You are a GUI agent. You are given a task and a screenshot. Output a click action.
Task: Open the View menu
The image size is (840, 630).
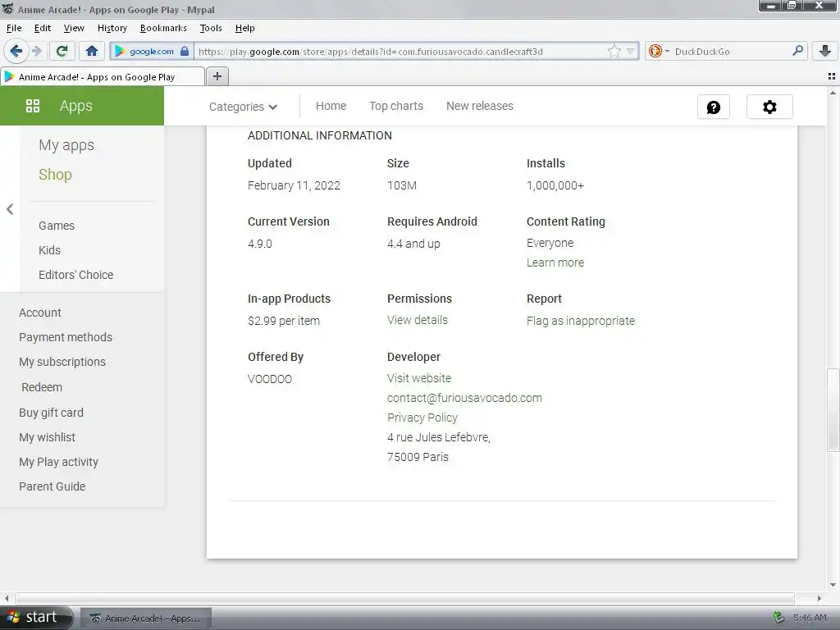click(x=74, y=28)
